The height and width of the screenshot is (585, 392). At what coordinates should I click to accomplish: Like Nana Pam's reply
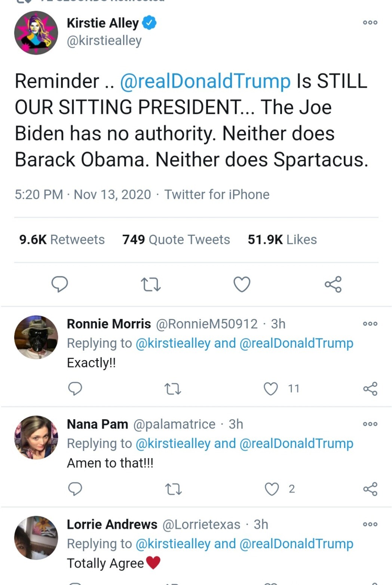[272, 489]
